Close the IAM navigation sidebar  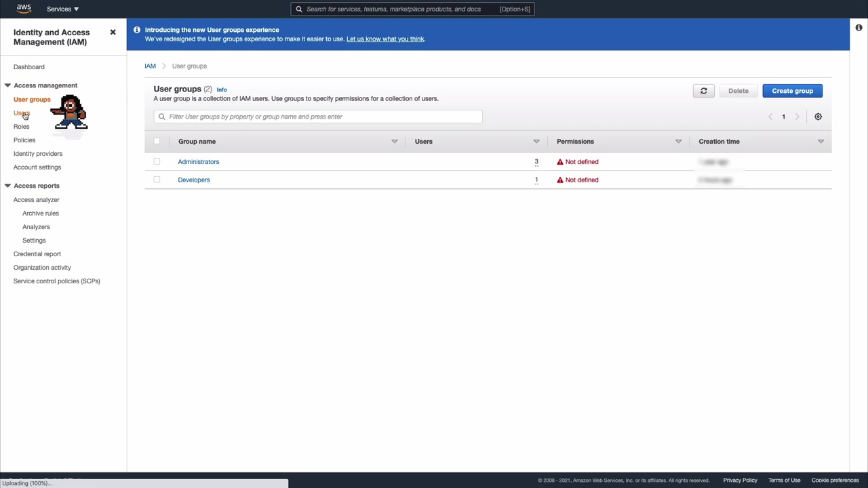coord(113,32)
